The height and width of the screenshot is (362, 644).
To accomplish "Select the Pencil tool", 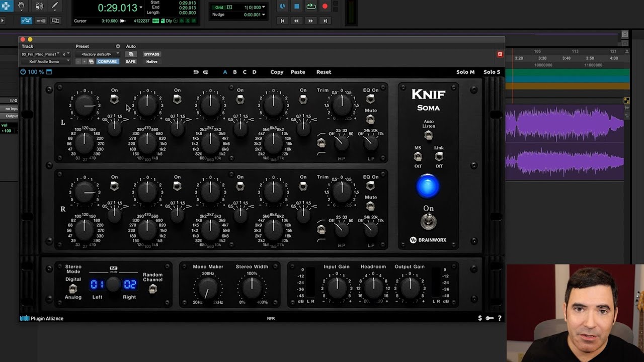I will [x=55, y=6].
